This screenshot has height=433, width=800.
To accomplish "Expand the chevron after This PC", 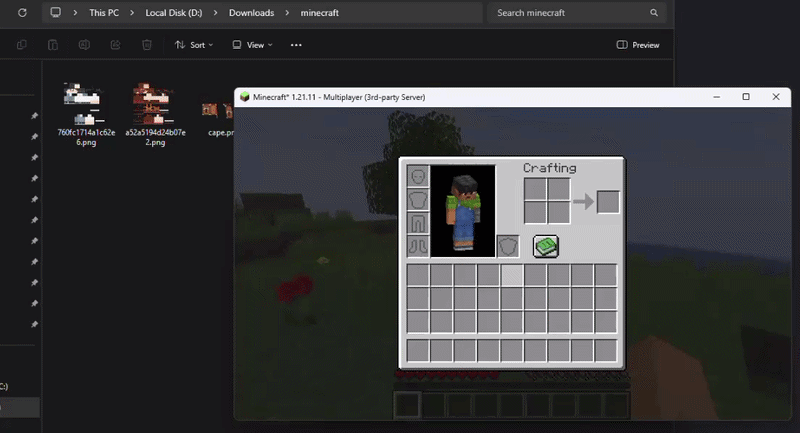I will [x=132, y=13].
